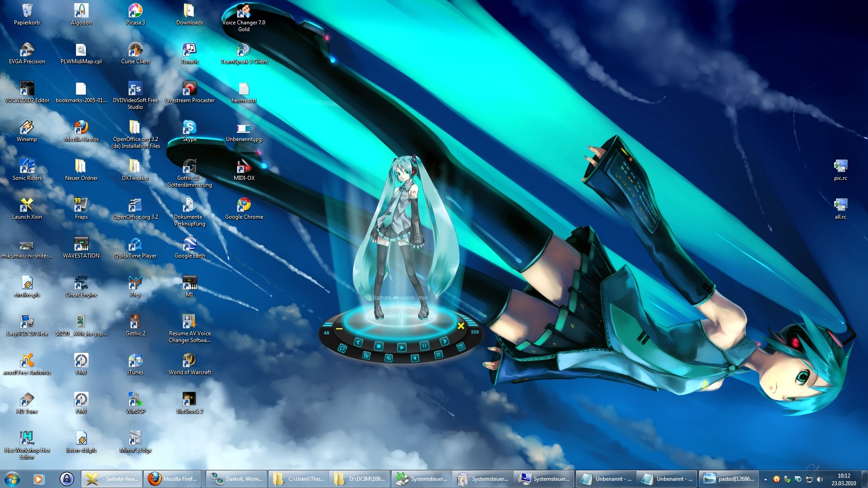Toggle repeat mode on the Miku player
The height and width of the screenshot is (488, 868).
(343, 349)
